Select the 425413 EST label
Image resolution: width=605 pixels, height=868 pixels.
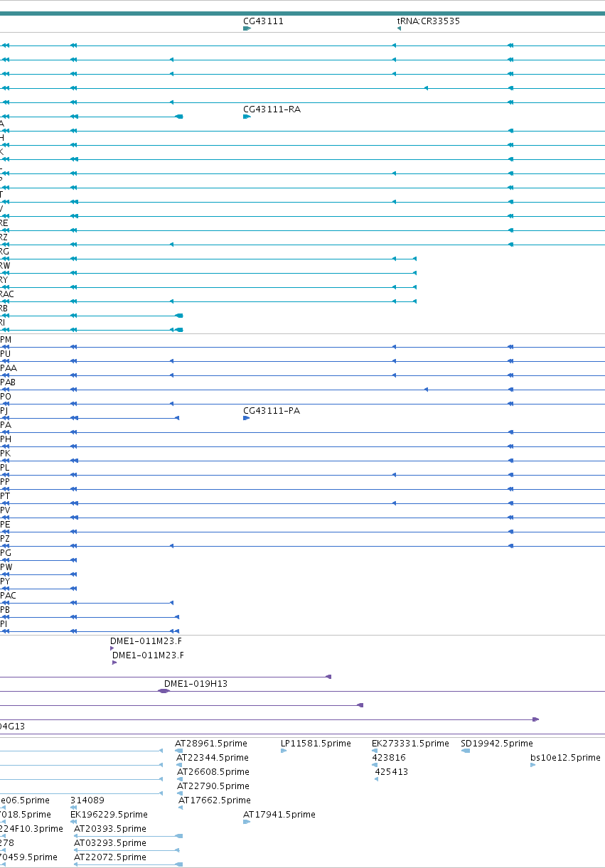(391, 772)
